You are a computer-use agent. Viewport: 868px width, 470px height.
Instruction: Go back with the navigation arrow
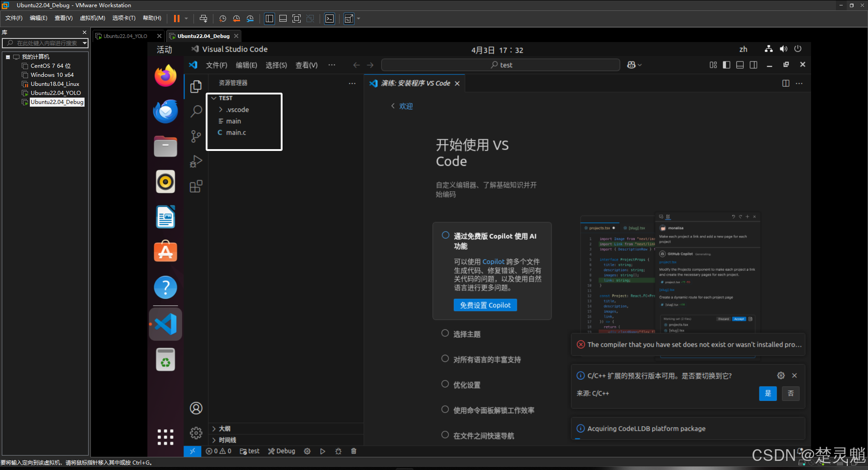[x=357, y=65]
